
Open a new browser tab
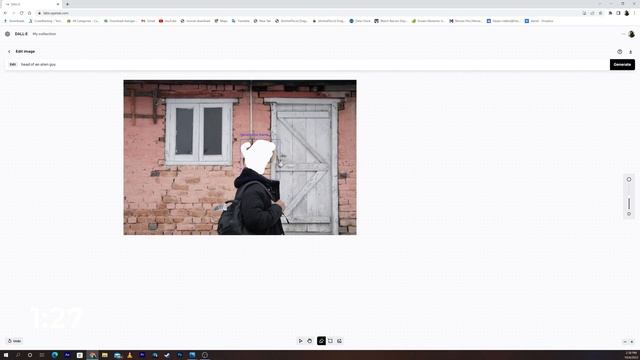click(67, 4)
